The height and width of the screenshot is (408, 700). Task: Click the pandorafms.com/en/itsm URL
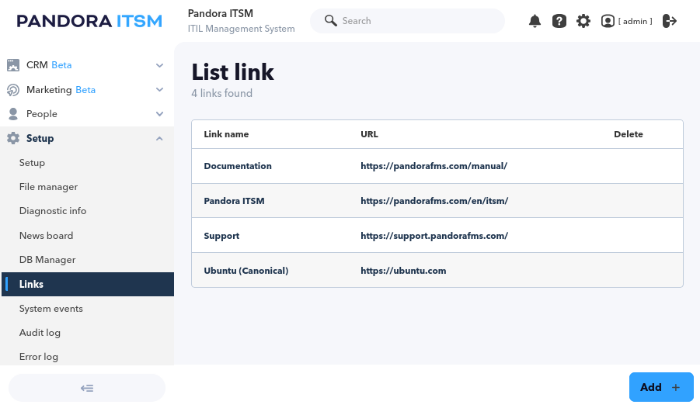pos(434,201)
